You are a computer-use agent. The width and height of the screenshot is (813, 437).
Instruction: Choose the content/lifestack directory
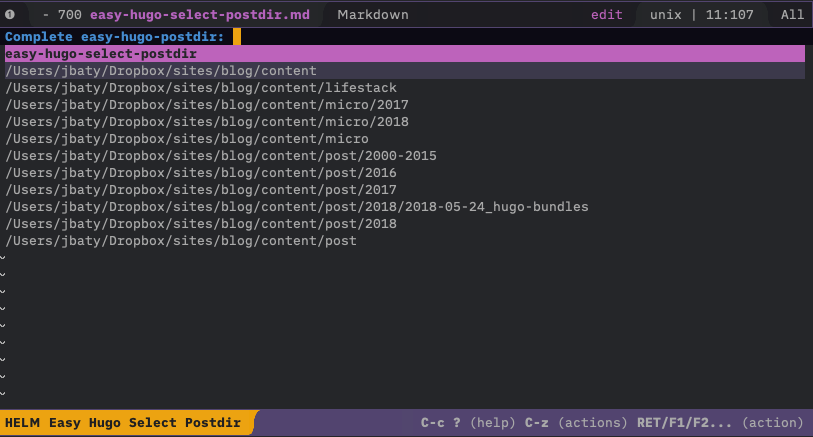point(201,88)
